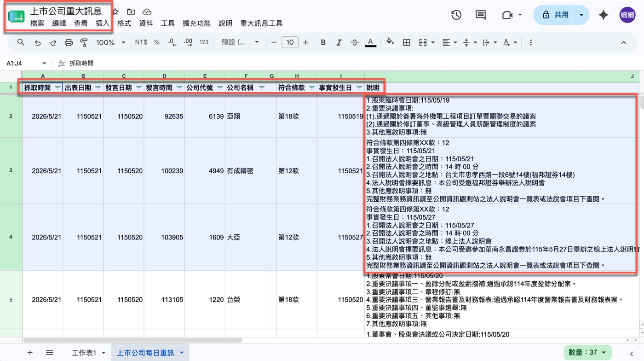Add a new sheet
The width and height of the screenshot is (644, 361).
(x=29, y=353)
